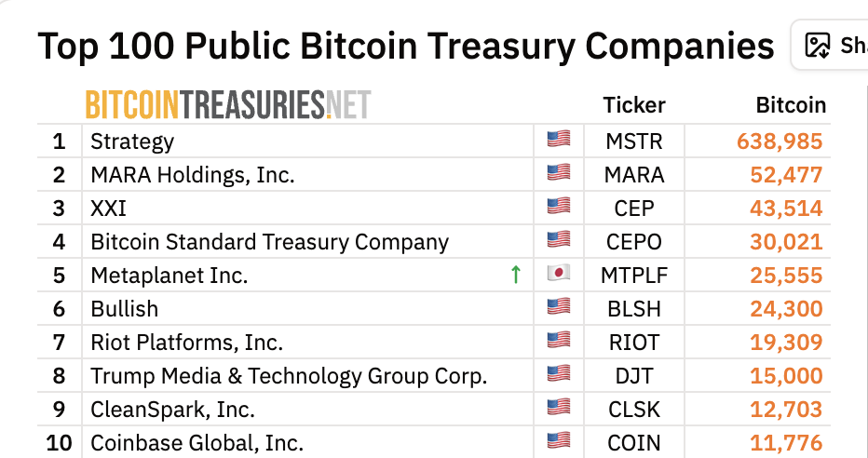Click the Ticker column header

coord(634,105)
